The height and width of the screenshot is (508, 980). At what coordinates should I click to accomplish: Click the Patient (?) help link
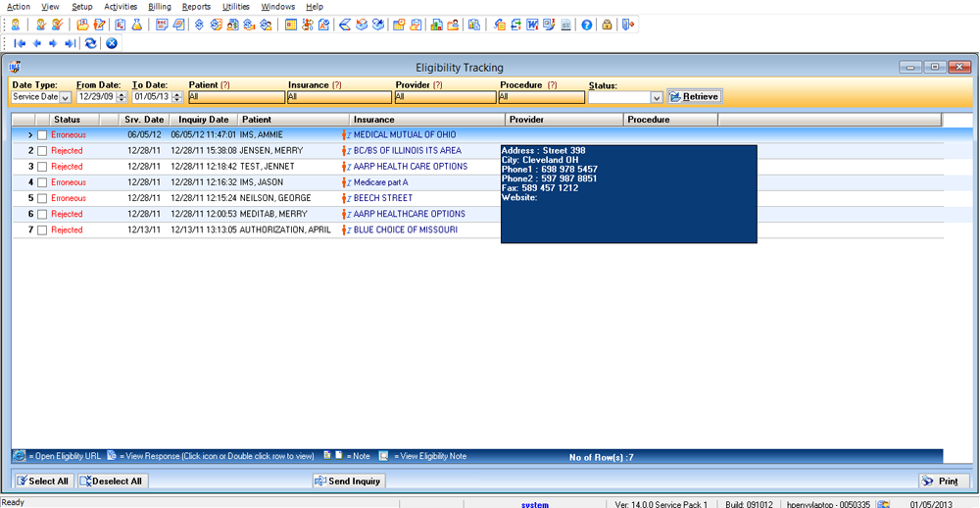(225, 84)
